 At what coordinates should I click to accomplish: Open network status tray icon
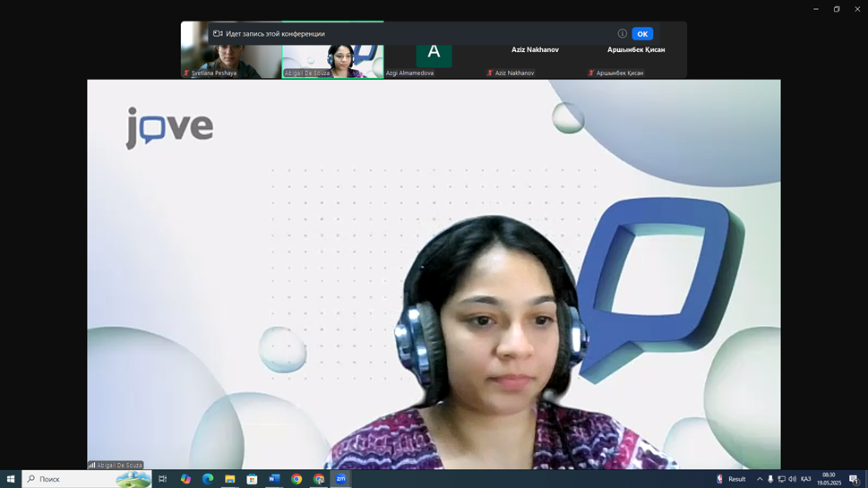(781, 479)
